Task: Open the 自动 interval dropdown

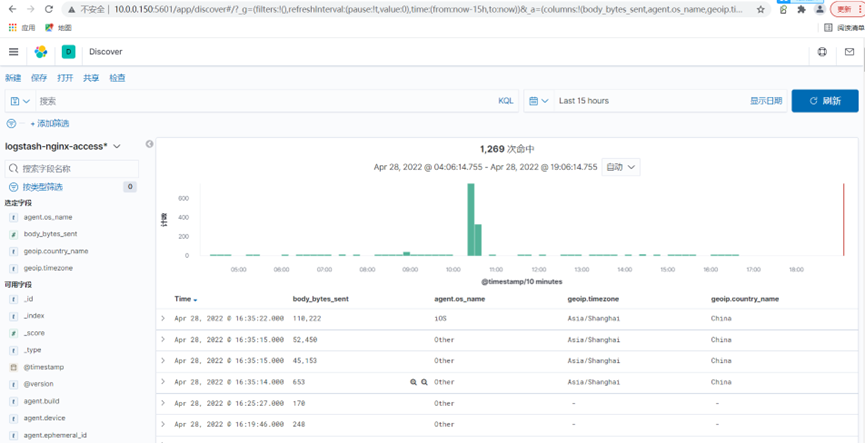Action: click(621, 167)
